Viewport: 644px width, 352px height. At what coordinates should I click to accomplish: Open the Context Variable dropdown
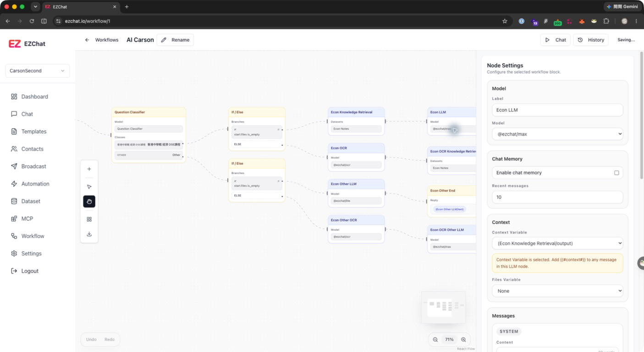click(x=557, y=243)
